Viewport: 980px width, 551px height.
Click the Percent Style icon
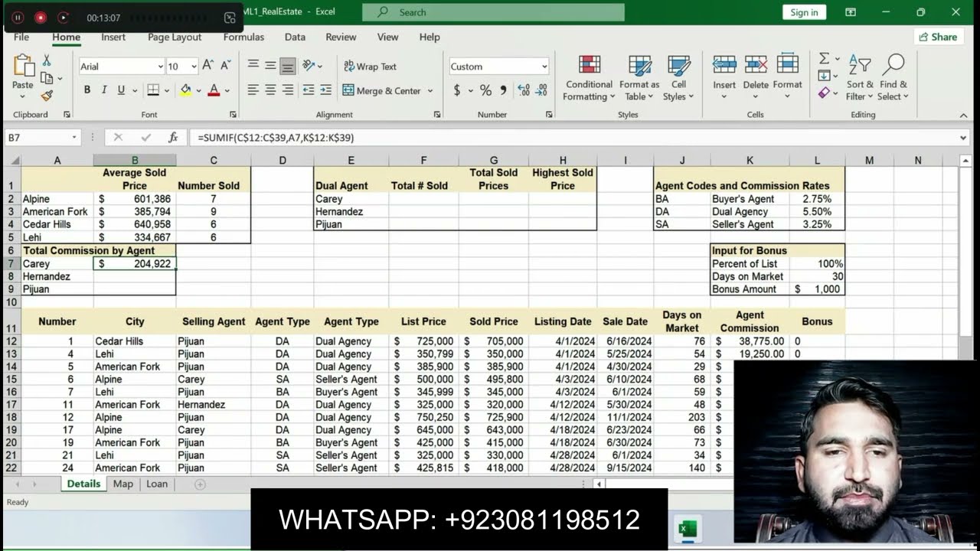point(485,90)
